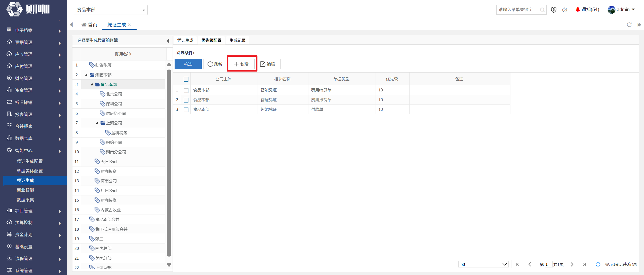The width and height of the screenshot is (644, 275).
Task: Click the search magnifier icon
Action: tap(542, 10)
